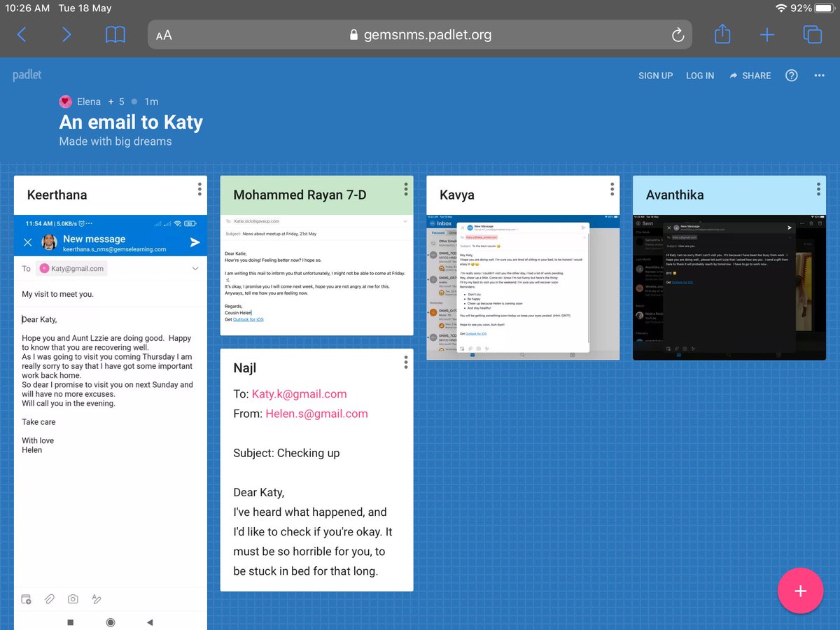840x630 pixels.
Task: Click the Katy@gmail.com recipient chip
Action: coord(73,268)
